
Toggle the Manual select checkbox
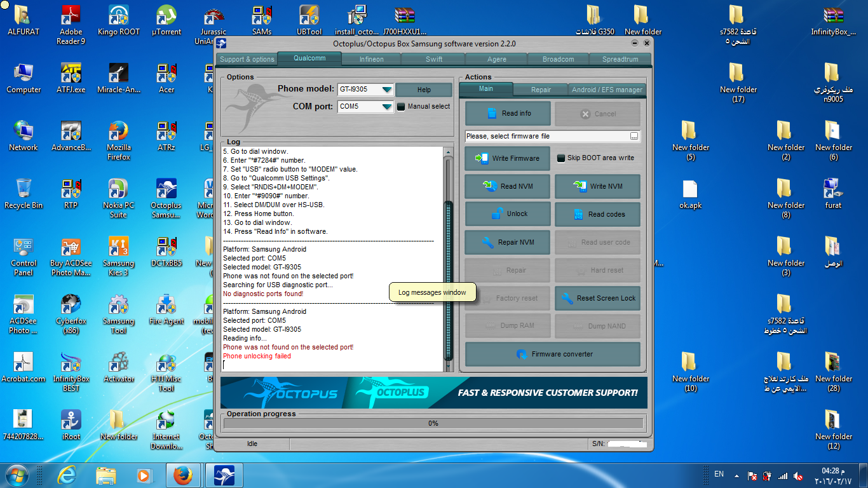pyautogui.click(x=401, y=107)
